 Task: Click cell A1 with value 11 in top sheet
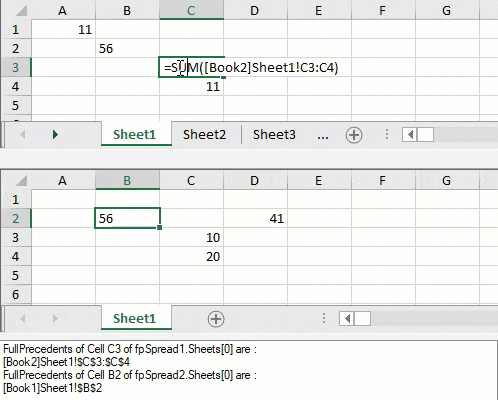(63, 30)
